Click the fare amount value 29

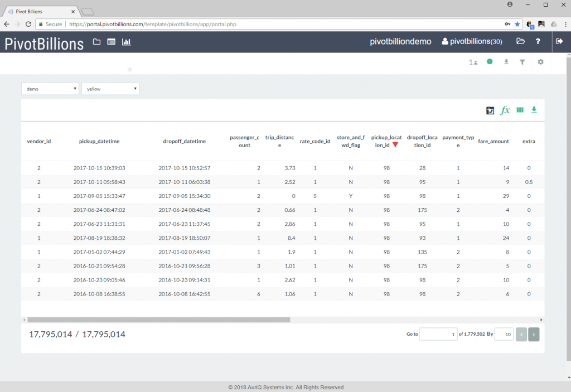[506, 196]
